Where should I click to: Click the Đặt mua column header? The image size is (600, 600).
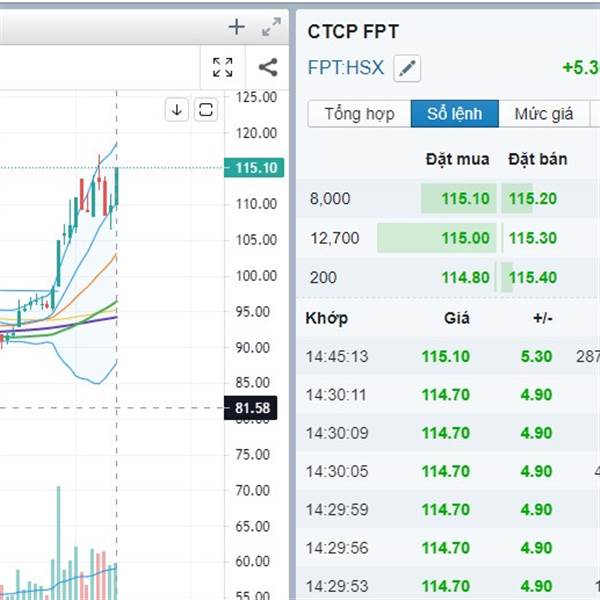pyautogui.click(x=457, y=159)
